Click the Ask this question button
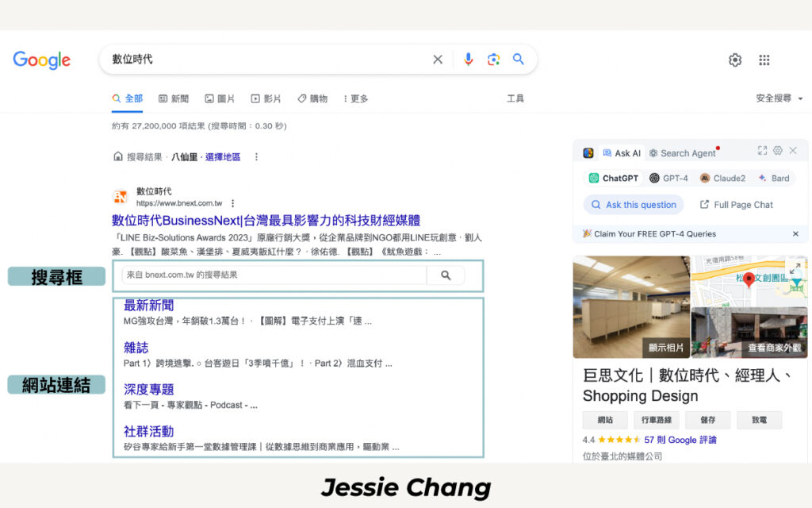The height and width of the screenshot is (508, 812). coord(634,205)
